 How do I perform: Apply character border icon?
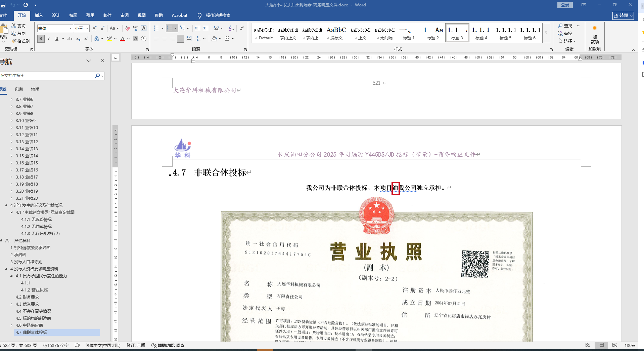144,28
